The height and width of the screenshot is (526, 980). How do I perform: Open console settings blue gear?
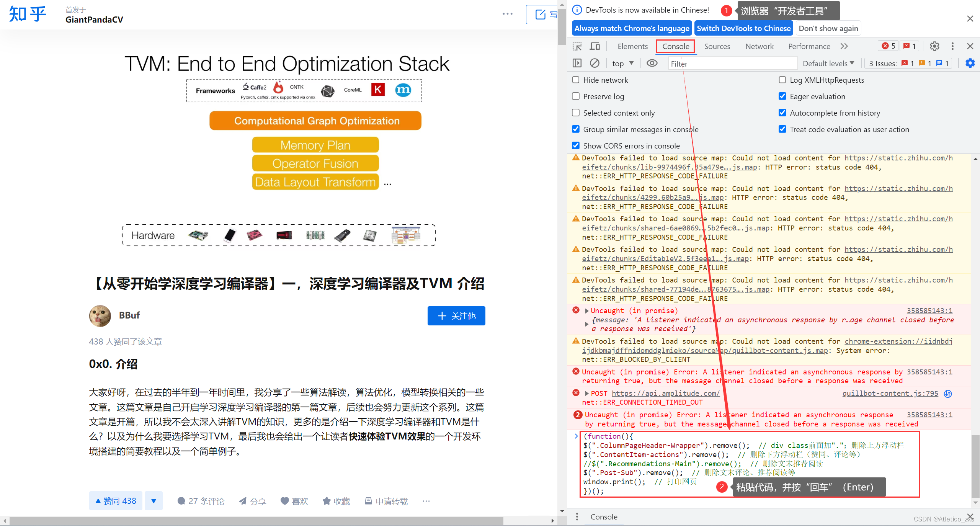pyautogui.click(x=970, y=63)
